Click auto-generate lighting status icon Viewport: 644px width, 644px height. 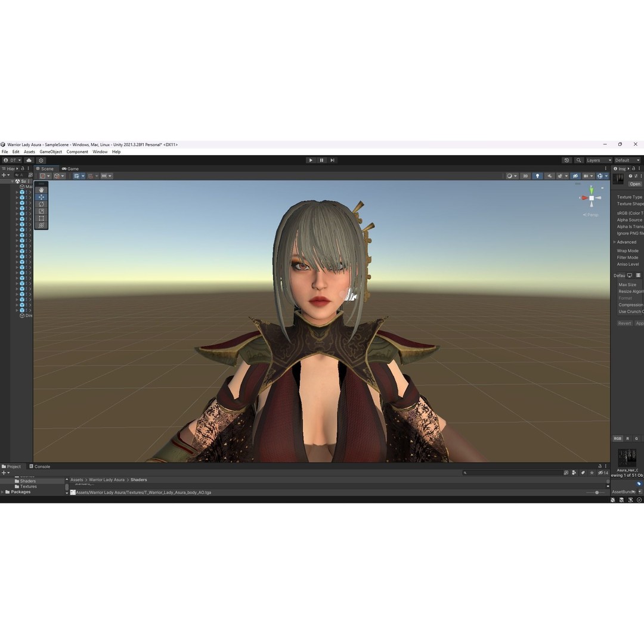click(x=630, y=500)
